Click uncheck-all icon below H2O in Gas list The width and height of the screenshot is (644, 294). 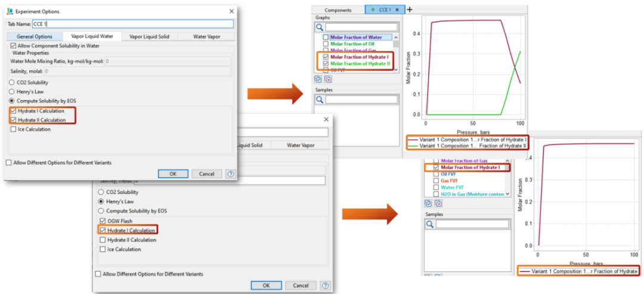pos(438,203)
